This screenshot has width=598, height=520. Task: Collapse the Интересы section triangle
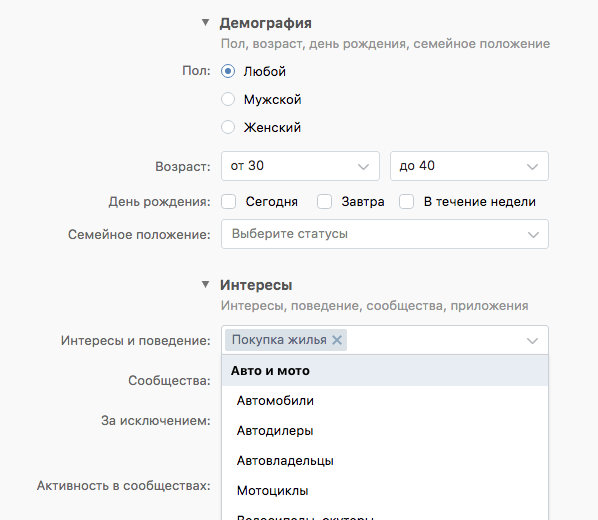tap(206, 284)
